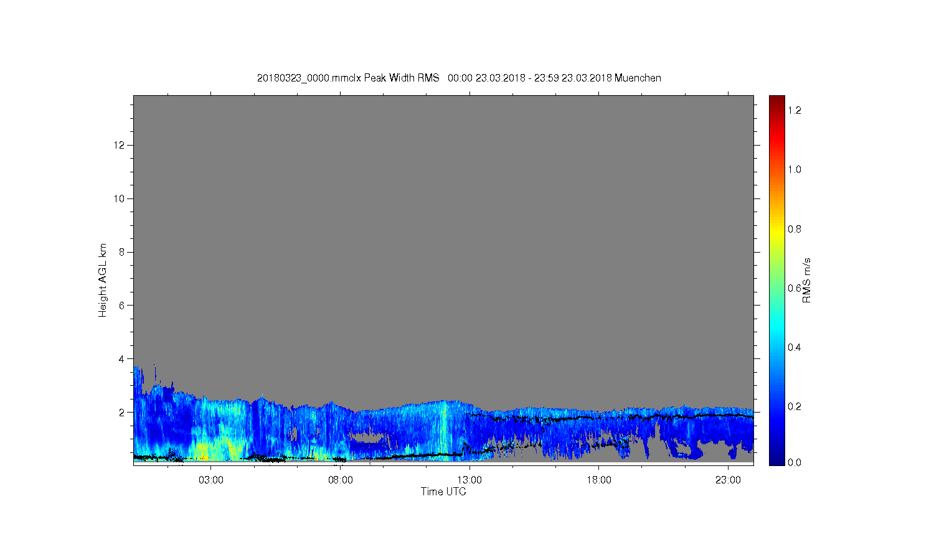Click the 'Height AGL km' y-axis label
934x560 pixels.
pos(103,280)
